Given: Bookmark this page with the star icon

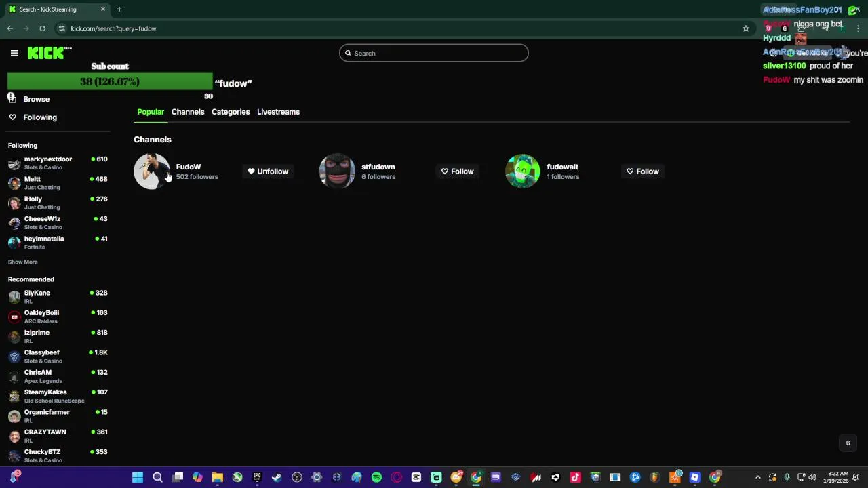Looking at the screenshot, I should coord(746,28).
